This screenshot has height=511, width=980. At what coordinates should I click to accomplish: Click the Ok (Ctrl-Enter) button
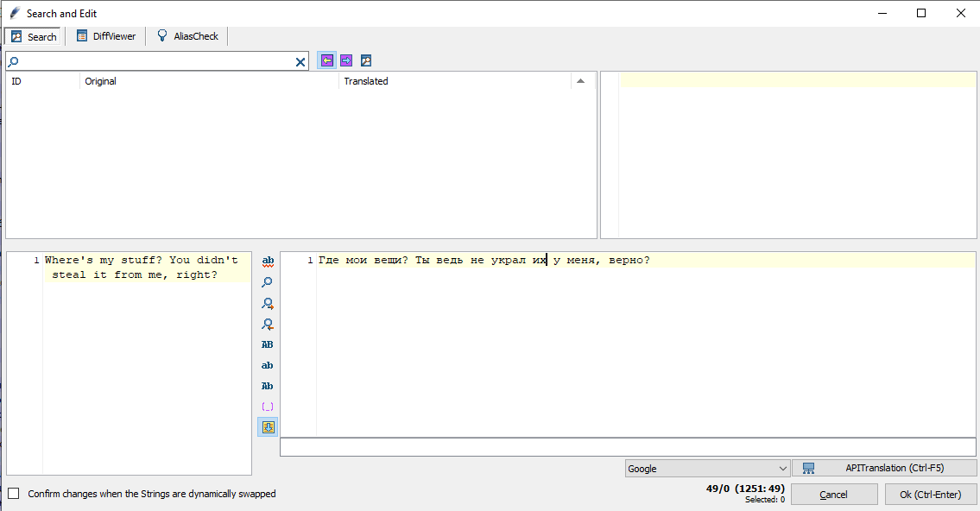(931, 494)
